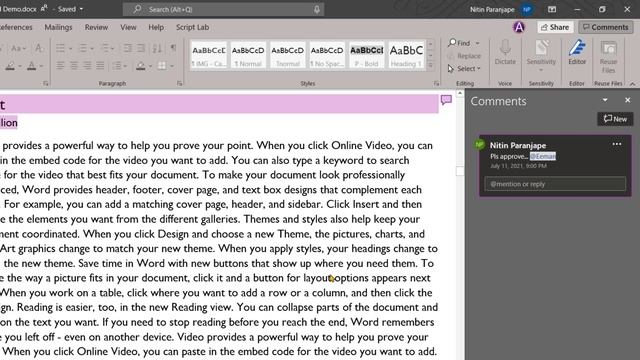Screen dimensions: 640x360
Task: Expand the Shading color dropdown arrow
Action: 150,66
